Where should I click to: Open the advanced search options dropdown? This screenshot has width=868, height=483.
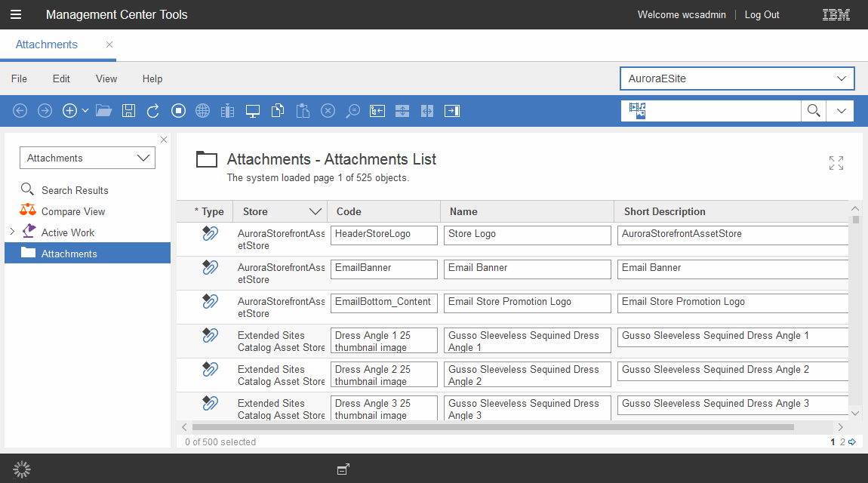tap(841, 111)
